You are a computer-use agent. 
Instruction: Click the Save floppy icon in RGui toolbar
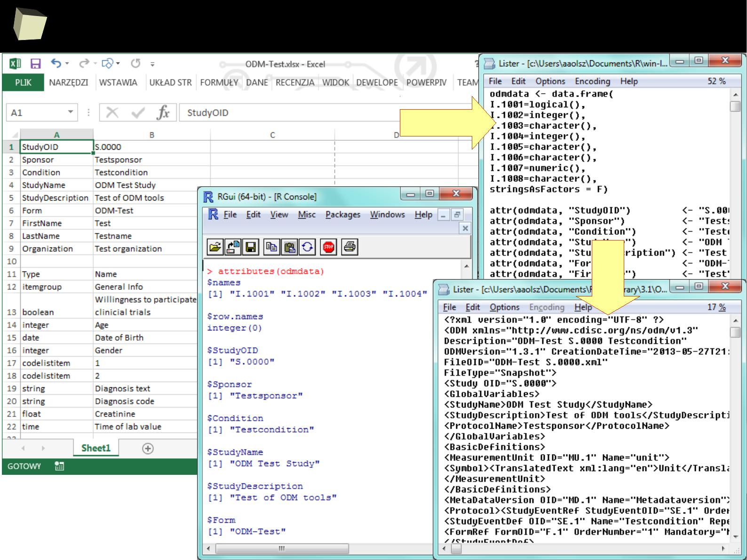coord(251,247)
